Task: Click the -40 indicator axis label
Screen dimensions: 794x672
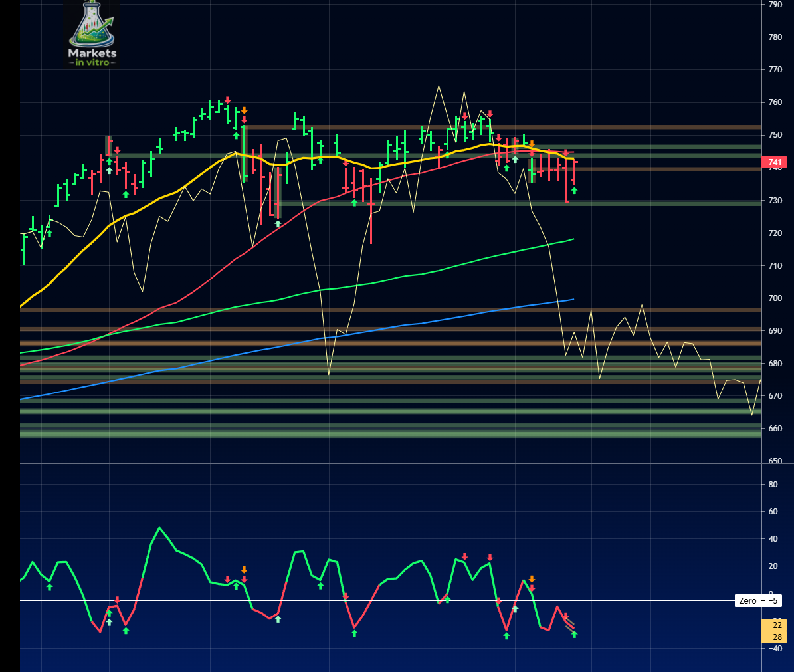Action: [774, 648]
